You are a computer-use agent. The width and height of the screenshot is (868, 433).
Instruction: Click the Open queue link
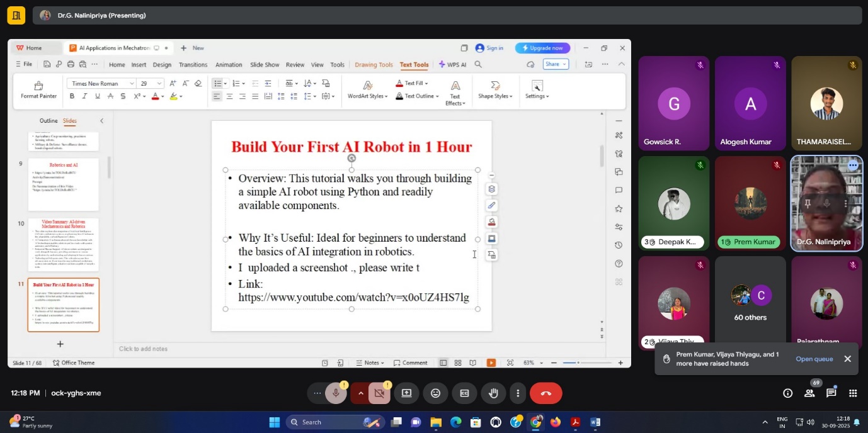(814, 359)
